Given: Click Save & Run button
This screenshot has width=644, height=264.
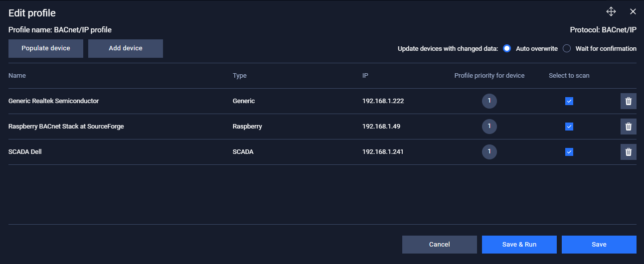Looking at the screenshot, I should pos(519,245).
